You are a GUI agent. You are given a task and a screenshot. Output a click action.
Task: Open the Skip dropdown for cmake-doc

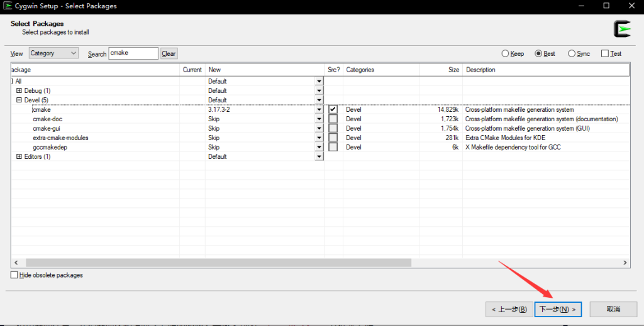point(319,119)
